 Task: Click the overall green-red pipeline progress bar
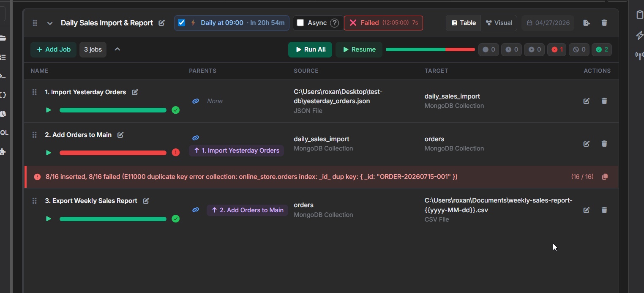430,49
